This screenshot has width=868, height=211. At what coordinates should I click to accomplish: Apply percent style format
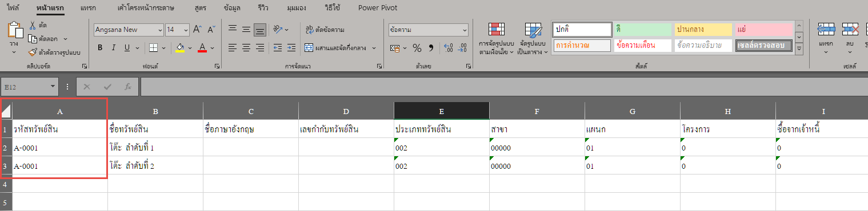coord(417,48)
